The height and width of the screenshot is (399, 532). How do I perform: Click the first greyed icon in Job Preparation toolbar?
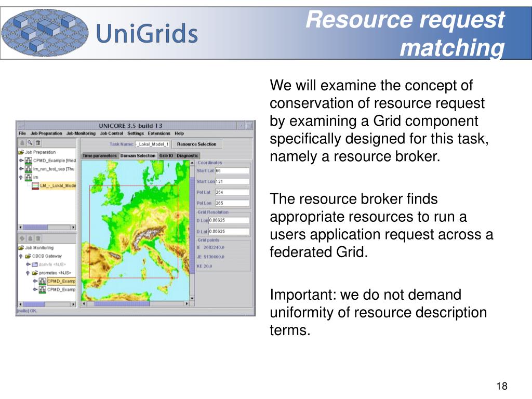pyautogui.click(x=22, y=143)
